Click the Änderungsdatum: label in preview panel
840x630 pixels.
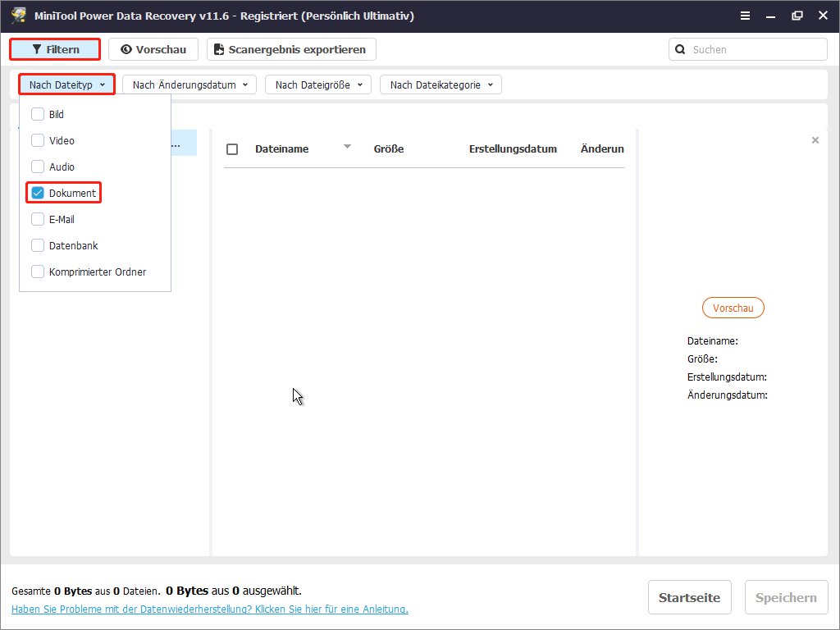point(728,395)
